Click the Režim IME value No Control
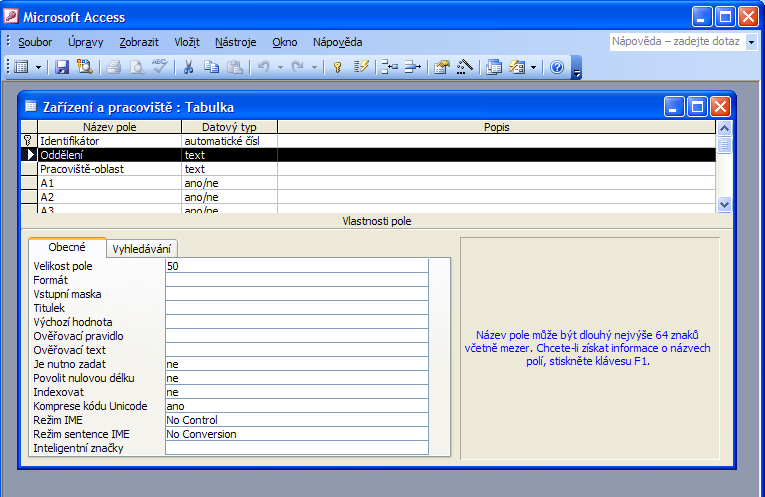Image resolution: width=765 pixels, height=497 pixels. pyautogui.click(x=297, y=420)
